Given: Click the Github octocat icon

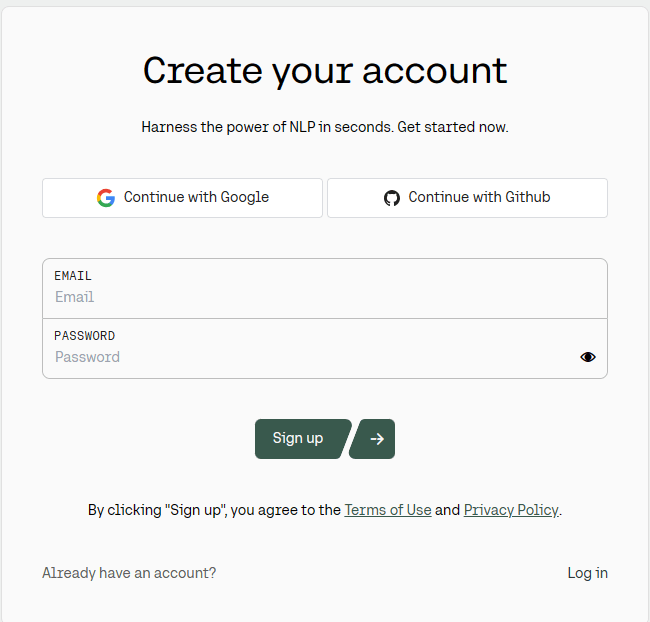Looking at the screenshot, I should click(392, 198).
